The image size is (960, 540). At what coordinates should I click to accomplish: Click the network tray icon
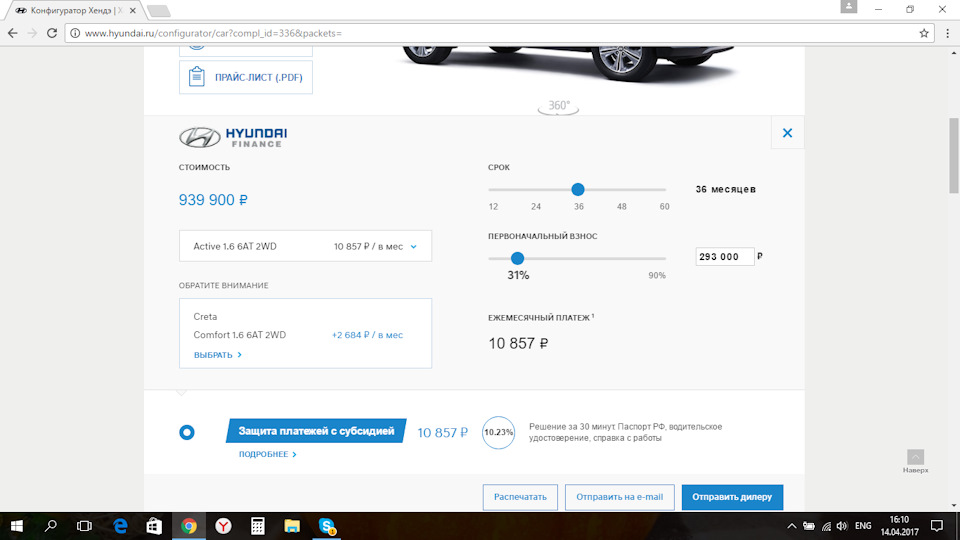826,526
